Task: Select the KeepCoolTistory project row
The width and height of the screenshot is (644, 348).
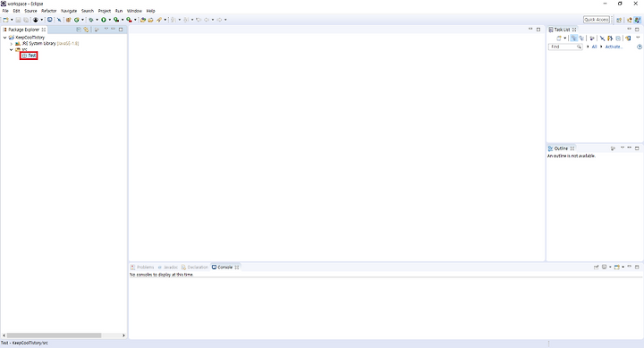Action: tap(27, 38)
